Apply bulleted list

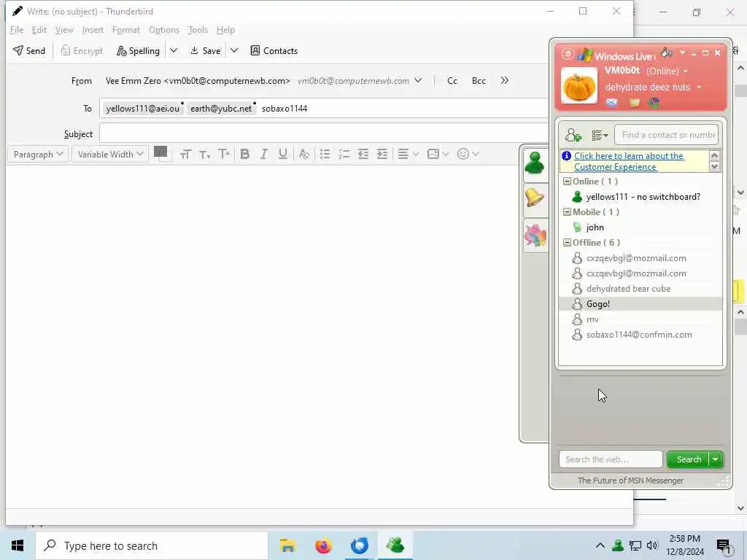click(325, 155)
